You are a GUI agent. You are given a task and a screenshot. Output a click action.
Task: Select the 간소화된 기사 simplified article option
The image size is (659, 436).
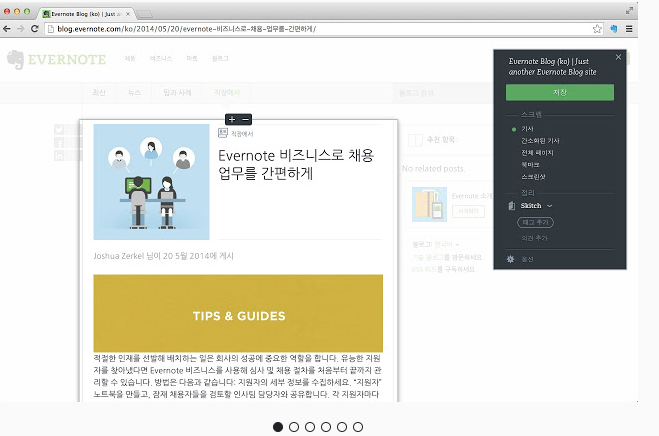pos(540,141)
